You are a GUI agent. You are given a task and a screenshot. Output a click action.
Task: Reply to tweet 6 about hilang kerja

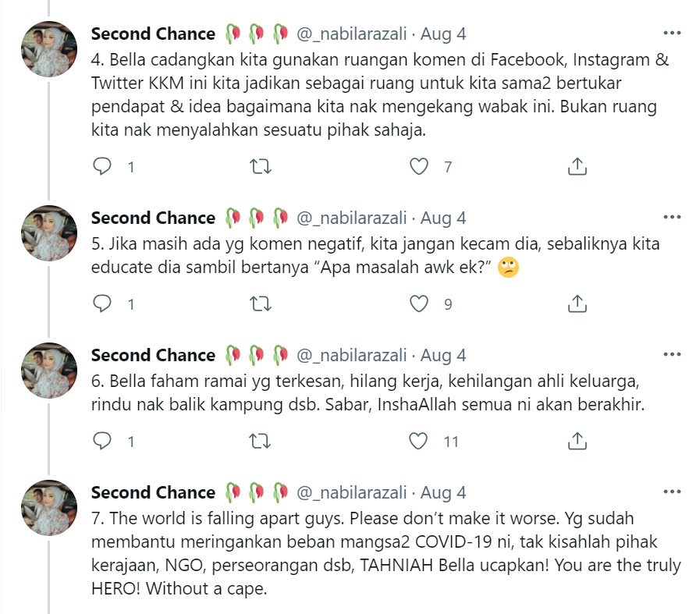103,441
